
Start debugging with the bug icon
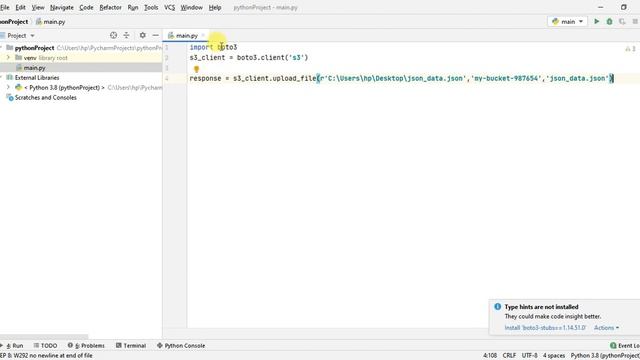(609, 22)
